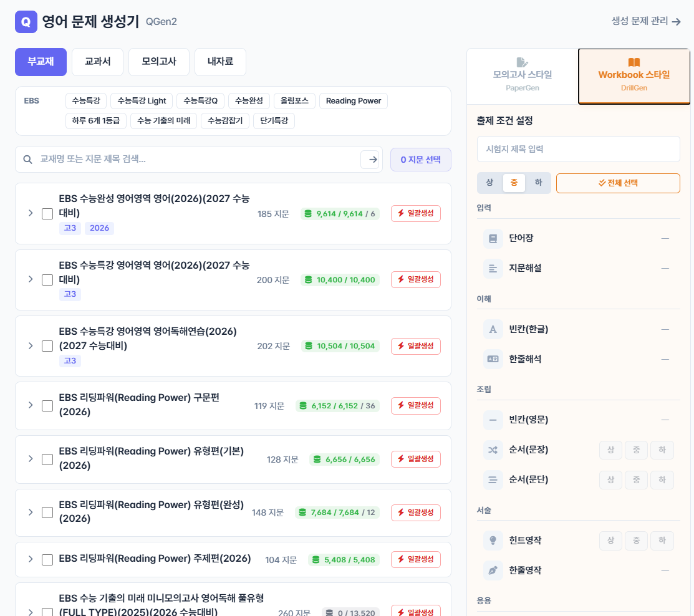This screenshot has height=616, width=694.
Task: Click the search magnifier icon
Action: coord(27,160)
